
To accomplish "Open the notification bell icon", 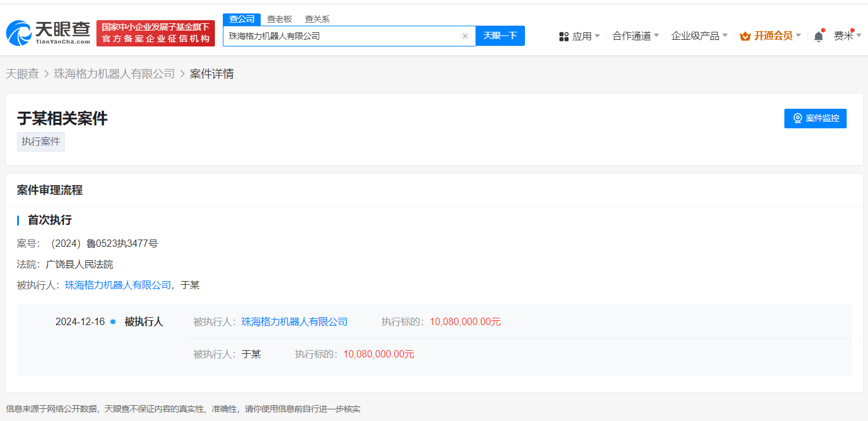I will point(819,37).
